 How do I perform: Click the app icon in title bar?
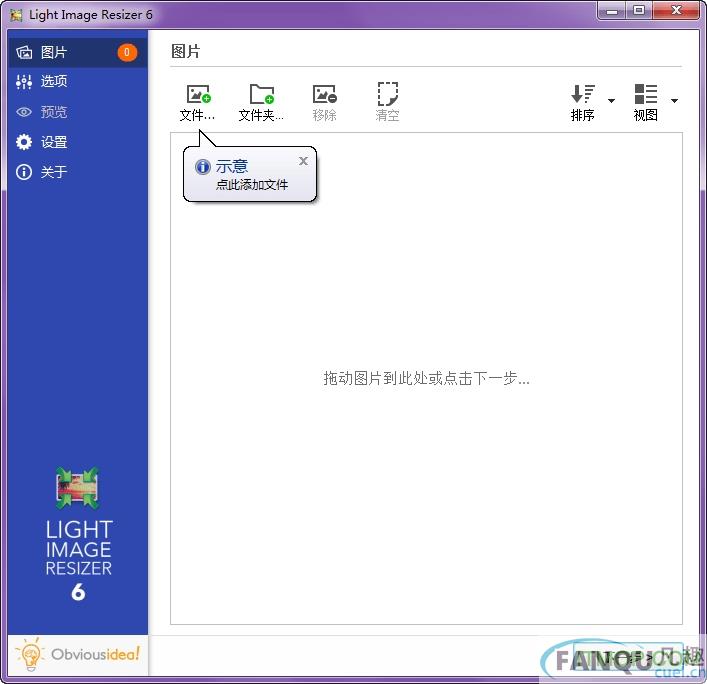[16, 15]
